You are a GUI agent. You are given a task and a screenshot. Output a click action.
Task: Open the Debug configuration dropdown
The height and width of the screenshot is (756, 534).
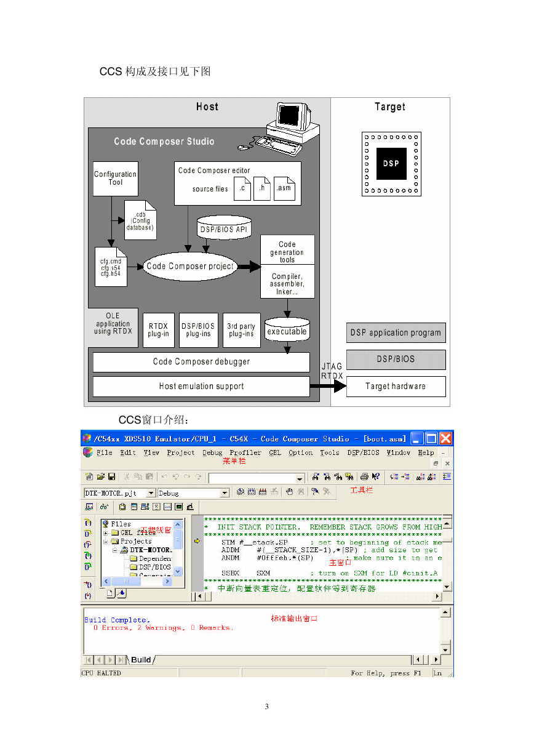[x=225, y=493]
